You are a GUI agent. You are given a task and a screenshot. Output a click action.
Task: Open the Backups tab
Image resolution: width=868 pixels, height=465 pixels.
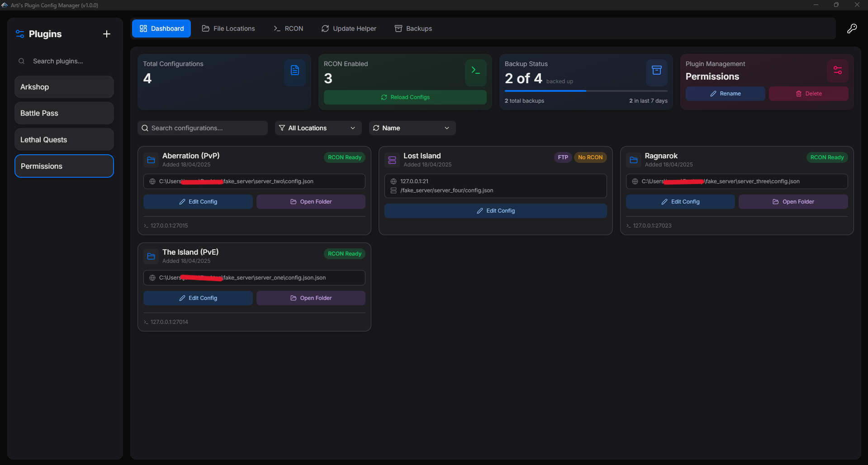point(413,28)
